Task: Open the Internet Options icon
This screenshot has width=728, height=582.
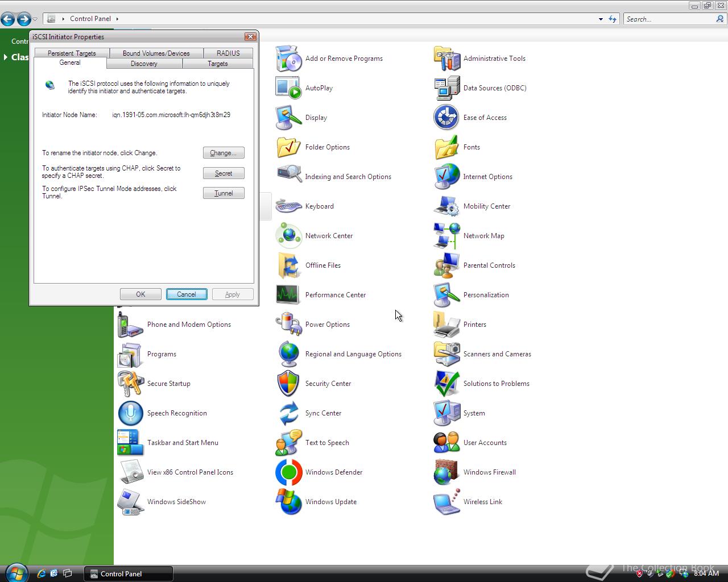Action: 446,177
